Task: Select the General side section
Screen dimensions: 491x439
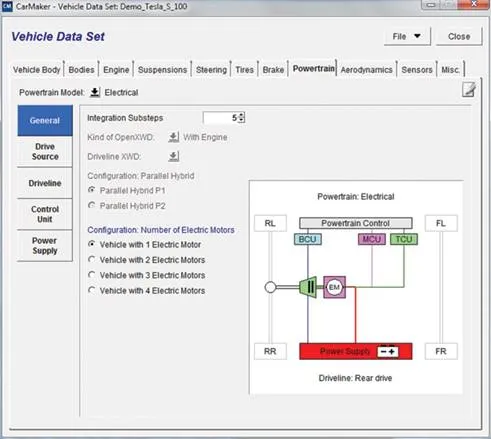Action: pos(45,121)
